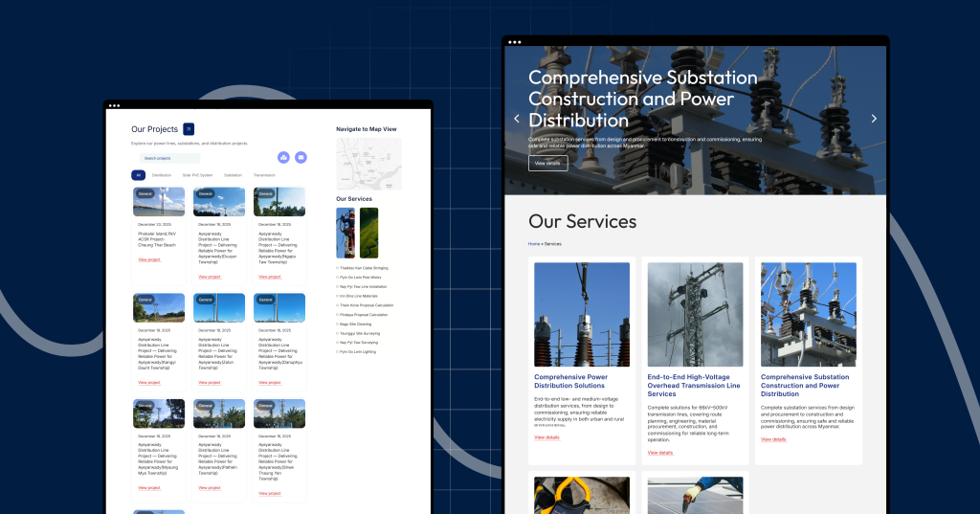Screen dimensions: 980x514
Task: View project for Shwe Thaung Yan card
Action: (270, 493)
